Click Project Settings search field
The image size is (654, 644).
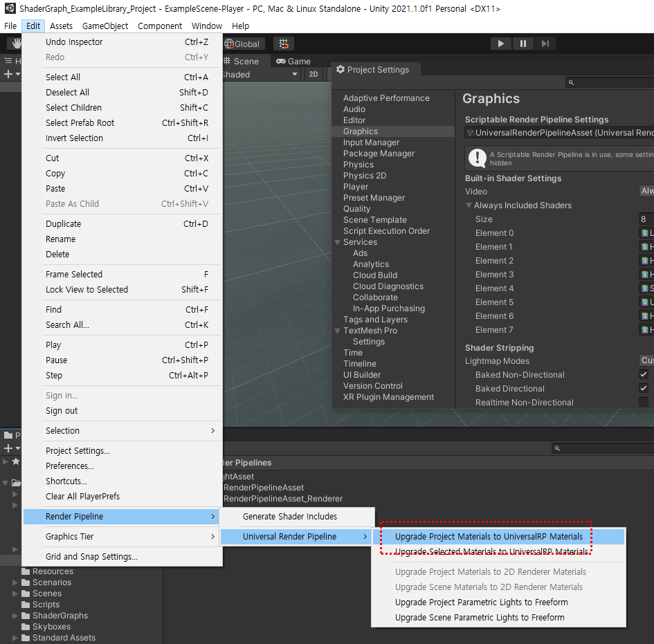click(610, 82)
